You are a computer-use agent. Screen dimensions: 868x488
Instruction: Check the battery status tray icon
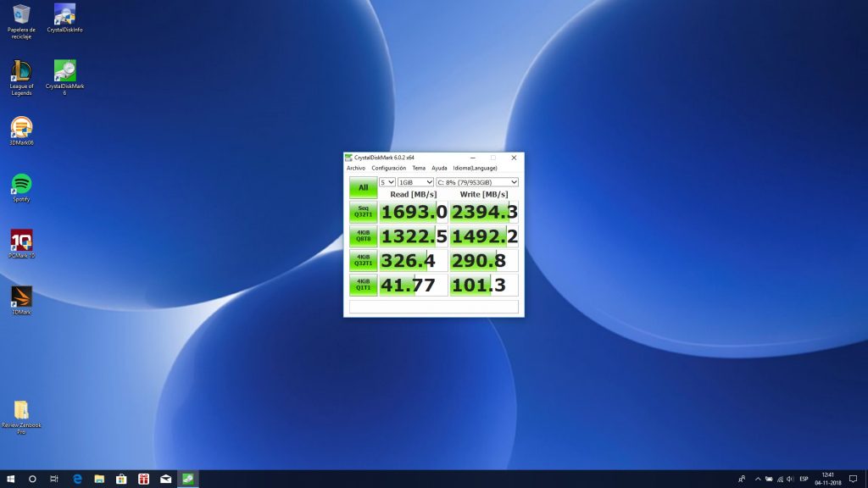coord(769,479)
